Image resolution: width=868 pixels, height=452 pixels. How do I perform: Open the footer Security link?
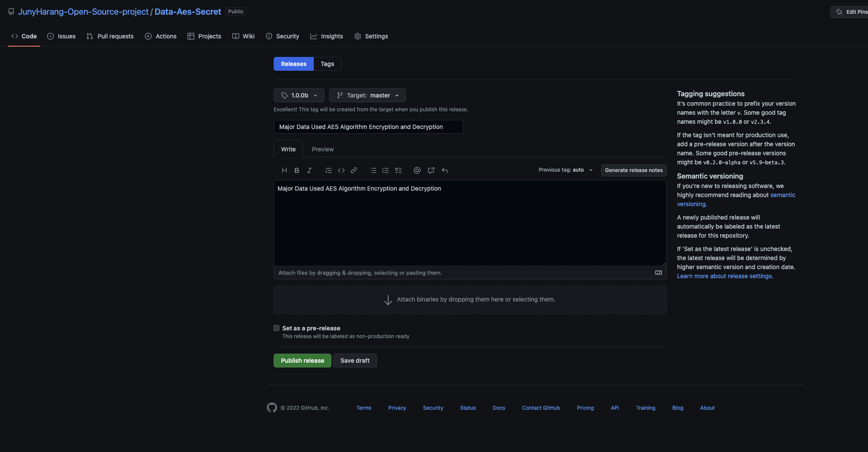433,408
